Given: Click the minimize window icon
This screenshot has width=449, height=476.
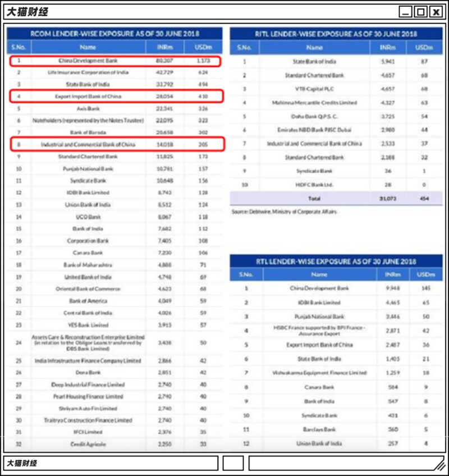Looking at the screenshot, I should point(405,12).
